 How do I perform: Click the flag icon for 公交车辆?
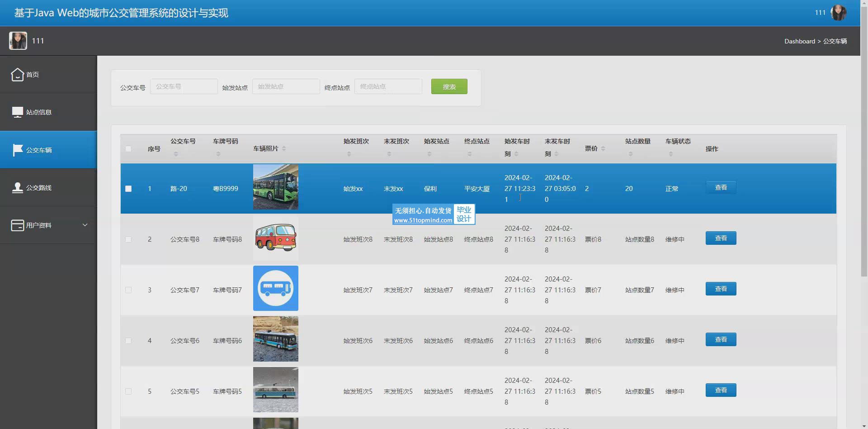coord(17,150)
